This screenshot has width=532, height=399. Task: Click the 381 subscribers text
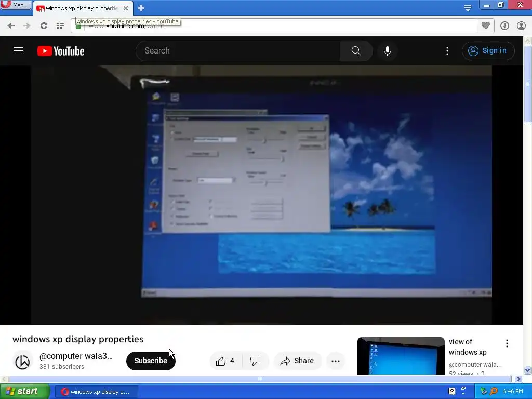click(x=62, y=367)
